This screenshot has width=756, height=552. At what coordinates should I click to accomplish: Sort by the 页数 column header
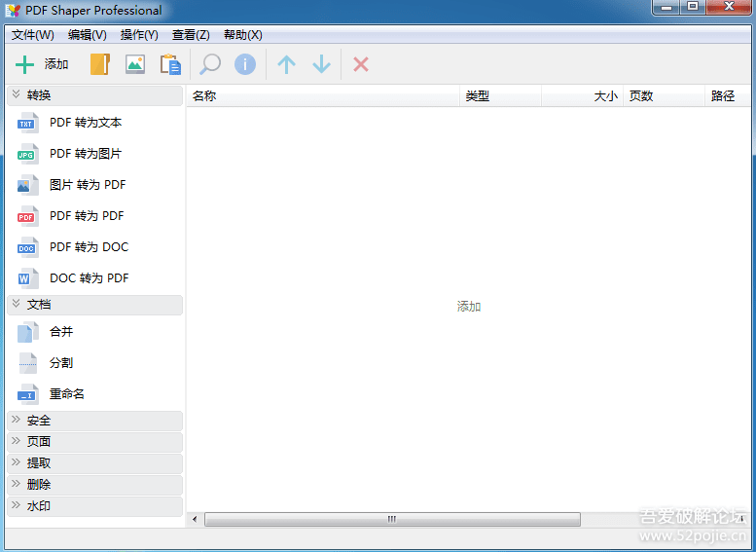pos(664,96)
